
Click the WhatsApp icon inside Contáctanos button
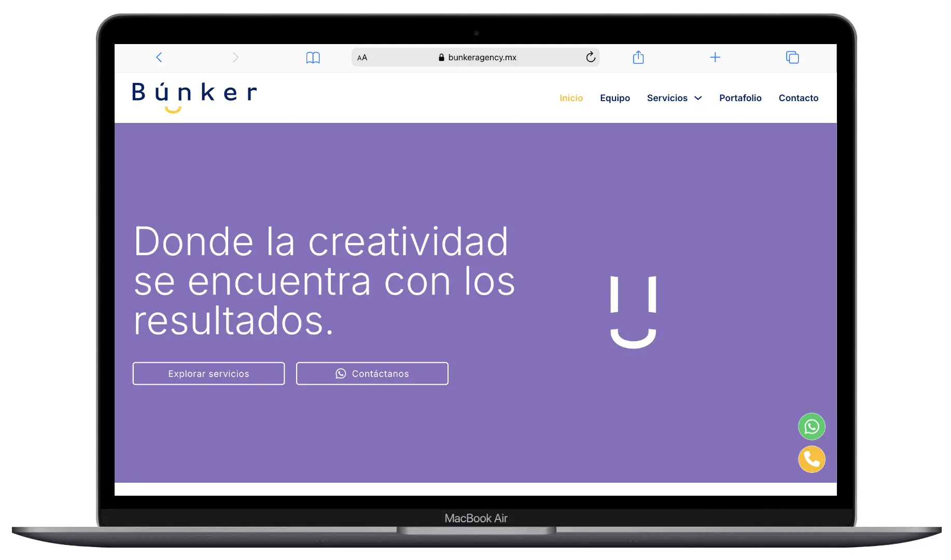pyautogui.click(x=341, y=373)
